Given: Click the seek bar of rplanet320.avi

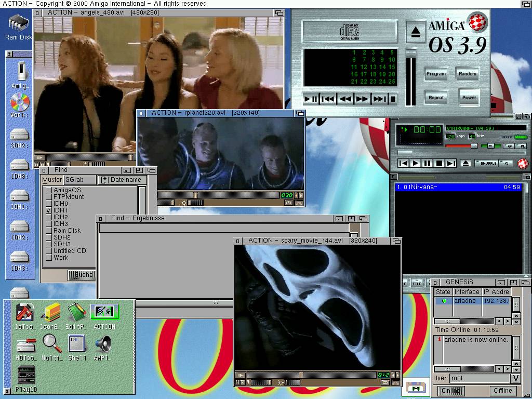Looking at the screenshot, I should [x=218, y=195].
